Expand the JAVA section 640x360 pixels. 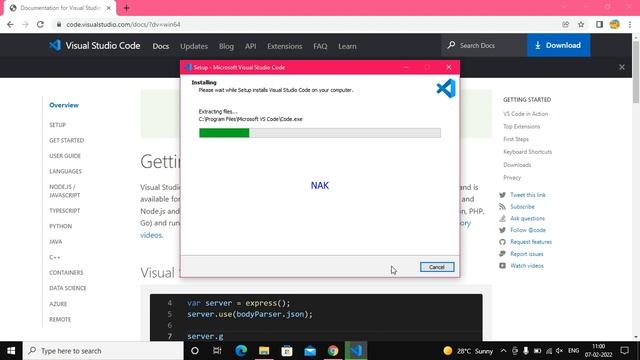56,242
